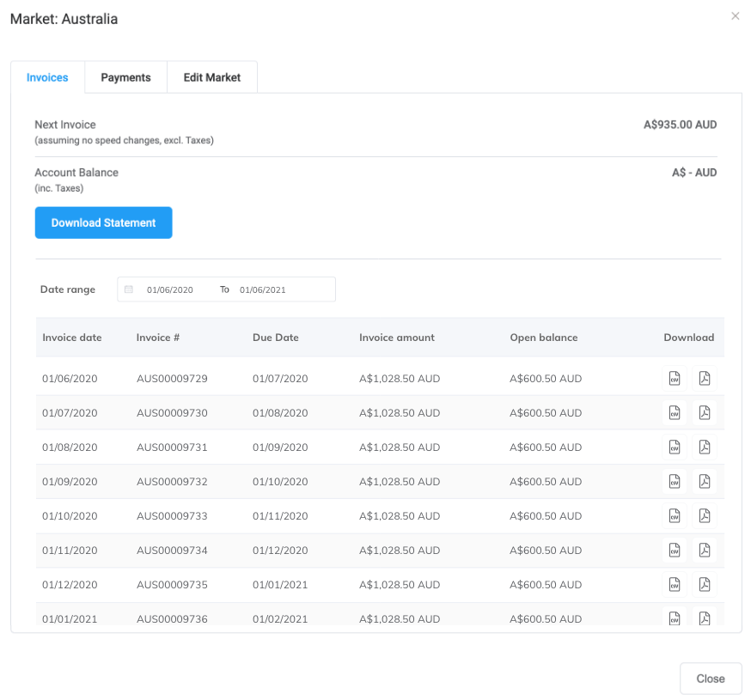This screenshot has height=700, width=751.
Task: Click invoice date 01/06/2020 in first row
Action: tap(70, 378)
